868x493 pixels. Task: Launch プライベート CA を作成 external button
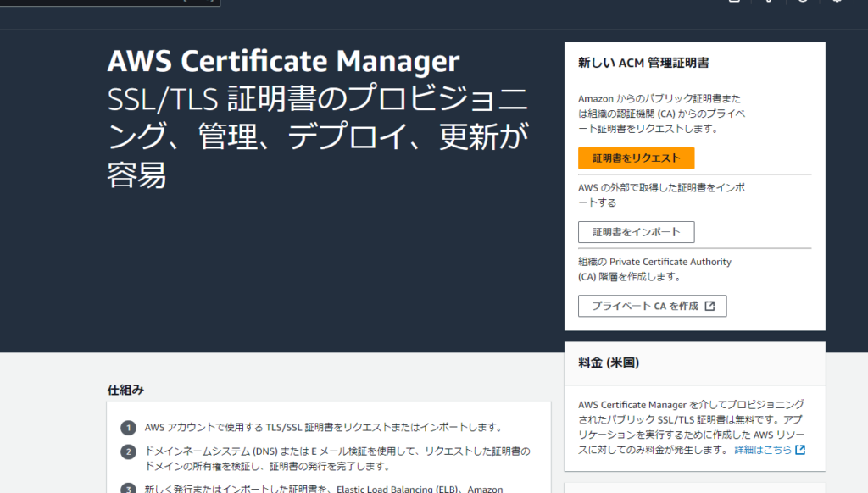(652, 306)
